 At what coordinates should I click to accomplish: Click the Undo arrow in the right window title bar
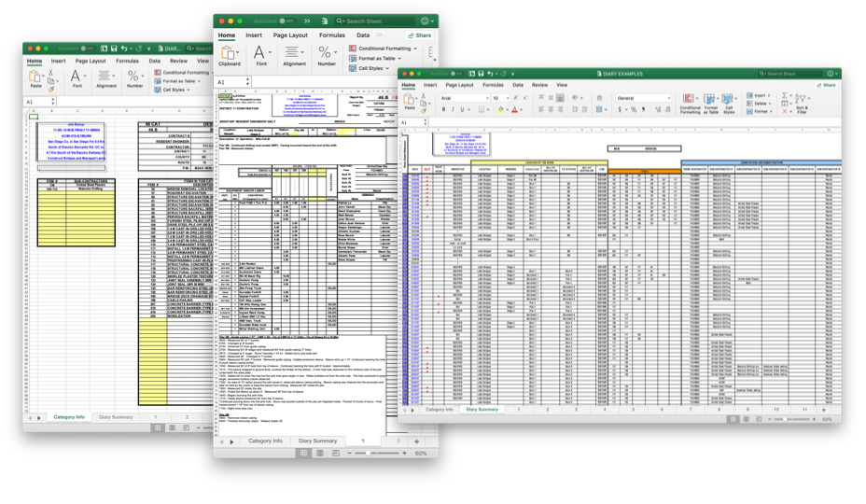[x=491, y=73]
